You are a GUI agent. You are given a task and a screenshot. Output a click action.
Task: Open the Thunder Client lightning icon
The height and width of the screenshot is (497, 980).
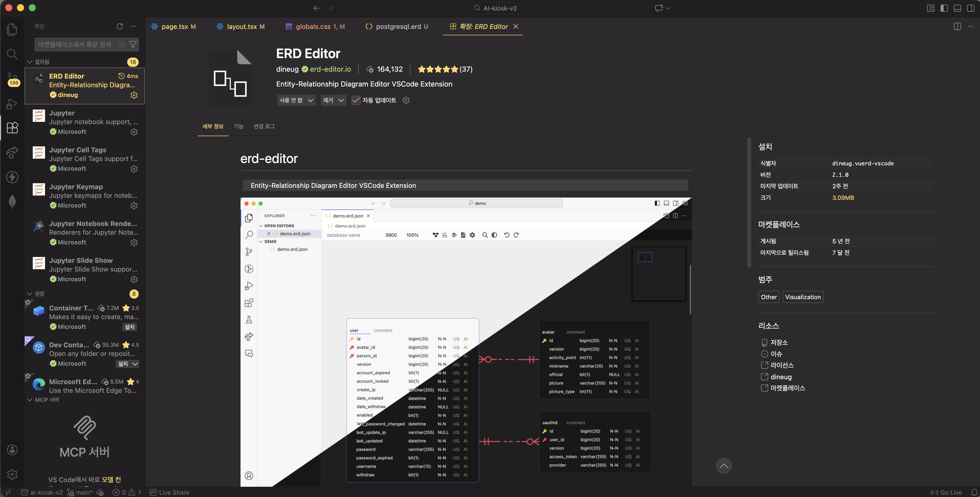pos(12,177)
